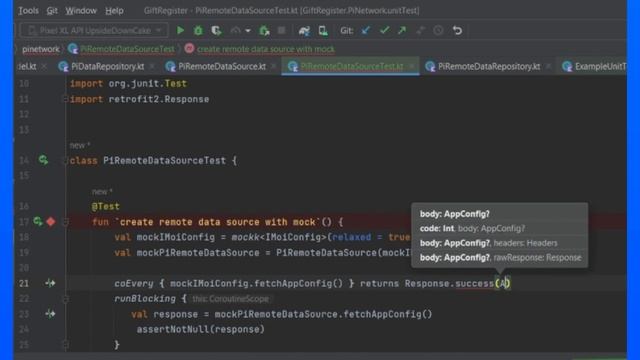Viewport: 640px width, 360px height.
Task: Select 'body: AppConfig?, headers: Headers' overload
Action: [x=489, y=243]
